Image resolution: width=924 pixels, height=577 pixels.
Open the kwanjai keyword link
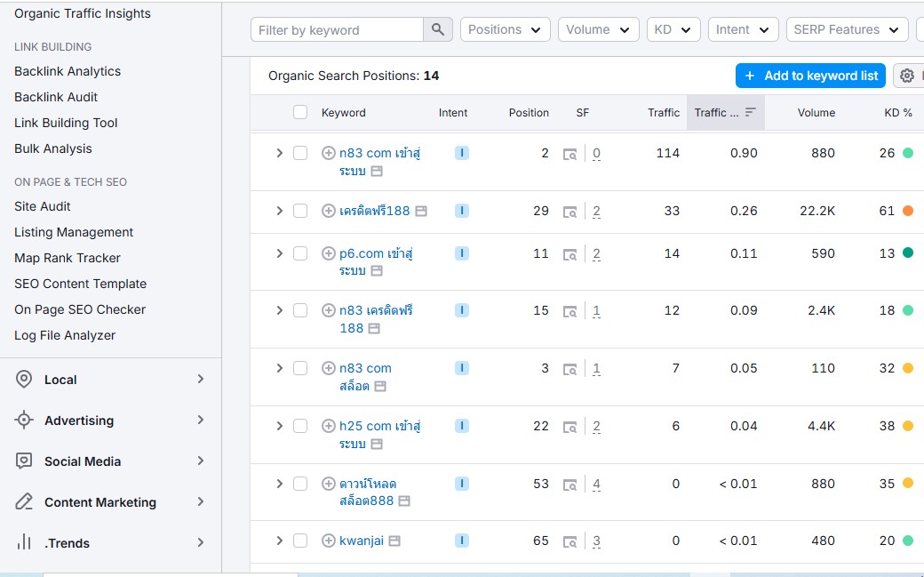[361, 541]
